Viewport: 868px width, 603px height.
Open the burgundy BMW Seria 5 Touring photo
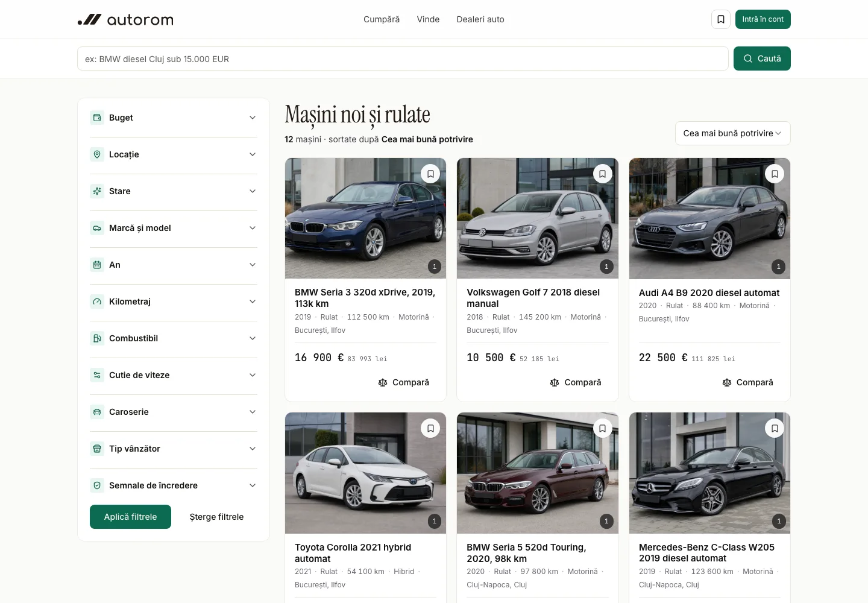(x=538, y=473)
